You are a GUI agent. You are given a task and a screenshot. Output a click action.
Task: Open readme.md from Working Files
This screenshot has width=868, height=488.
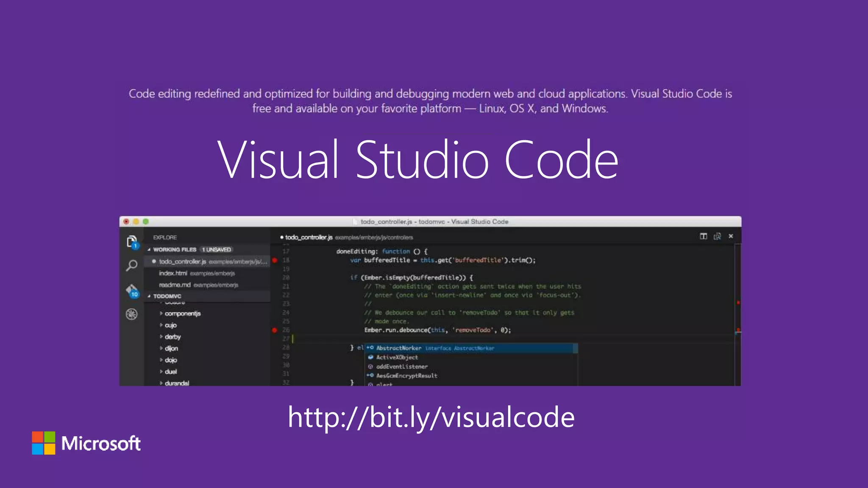208,285
